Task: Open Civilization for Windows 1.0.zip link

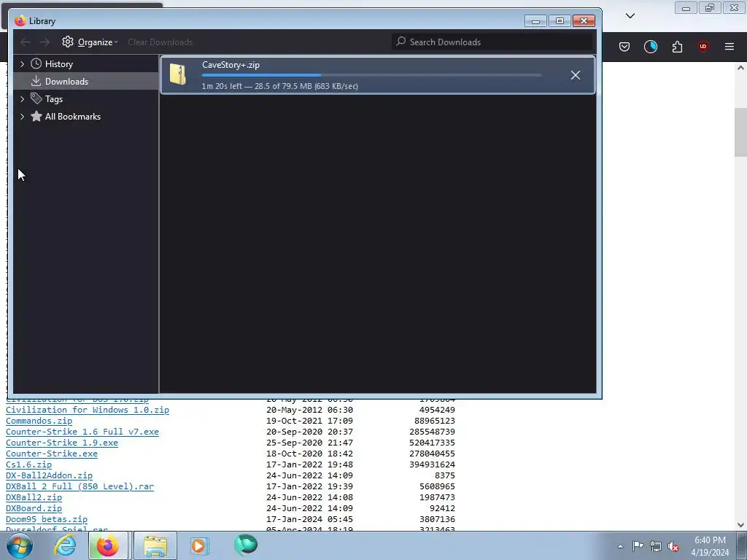Action: point(88,410)
